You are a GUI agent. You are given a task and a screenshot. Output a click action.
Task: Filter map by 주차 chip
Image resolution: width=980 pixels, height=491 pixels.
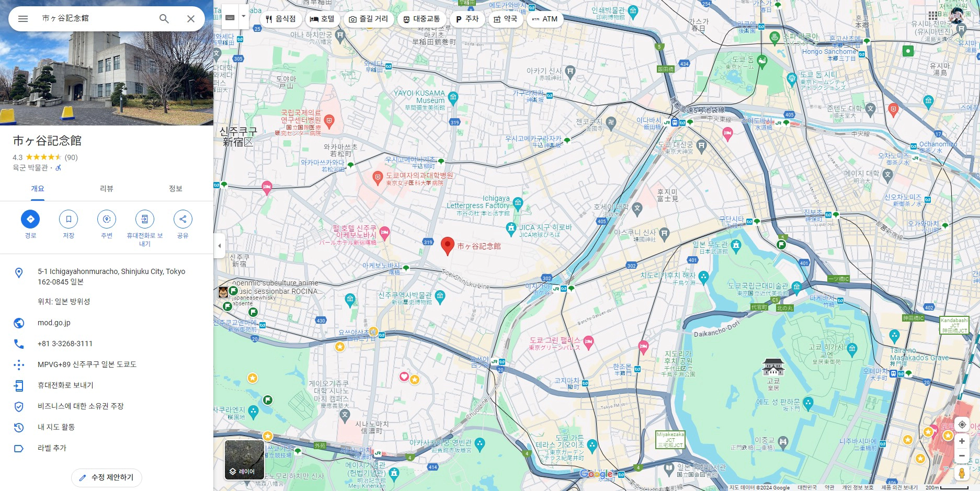coord(468,19)
